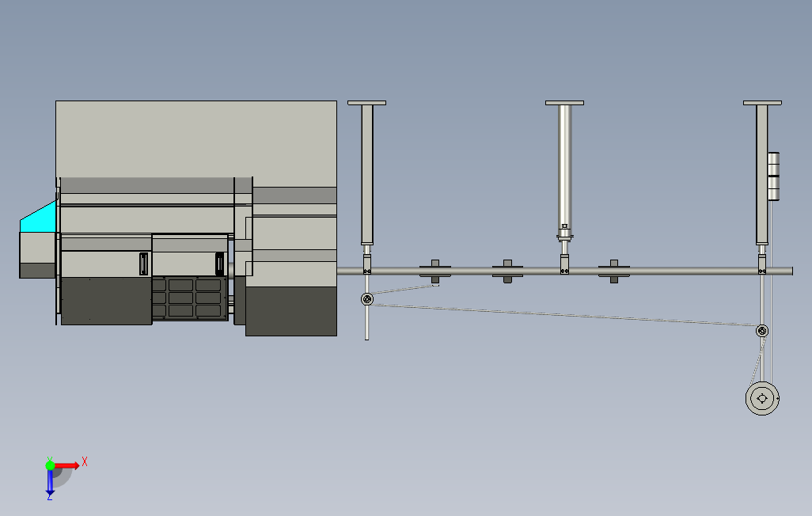
Task: Select the dark lower-right base block of machine
Action: click(291, 311)
